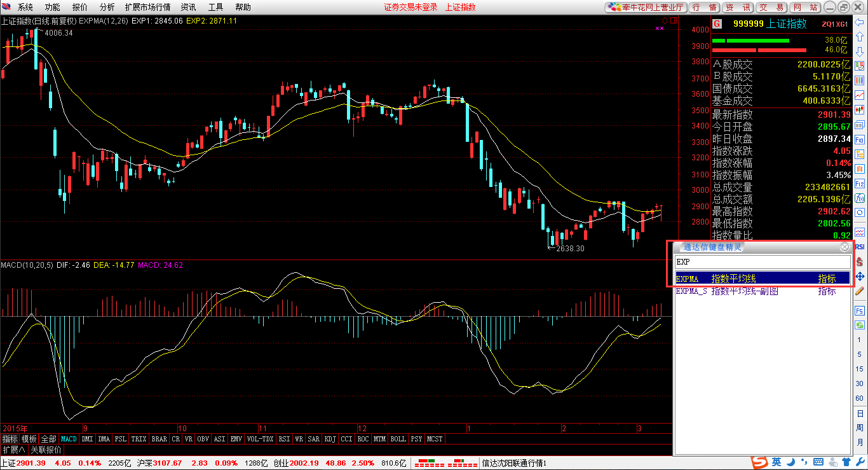Switch to 5-minute period
This screenshot has height=470, width=868.
860,354
